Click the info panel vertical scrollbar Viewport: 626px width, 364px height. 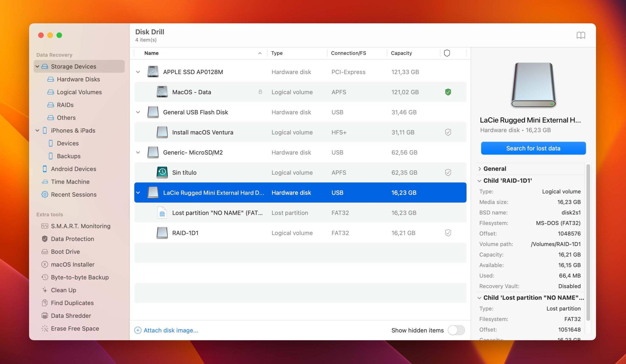click(x=588, y=243)
